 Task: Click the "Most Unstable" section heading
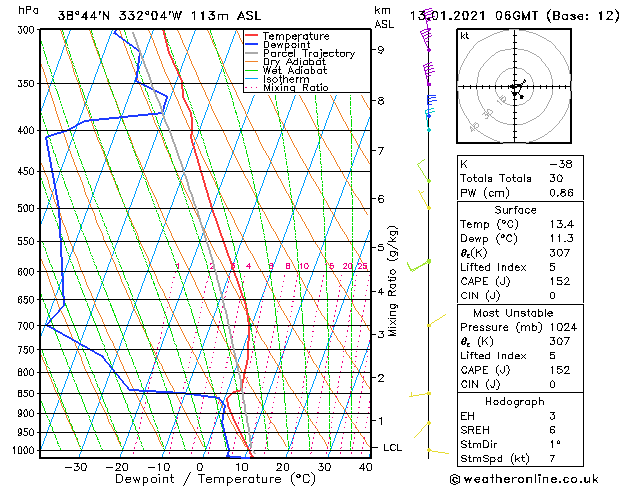(513, 313)
